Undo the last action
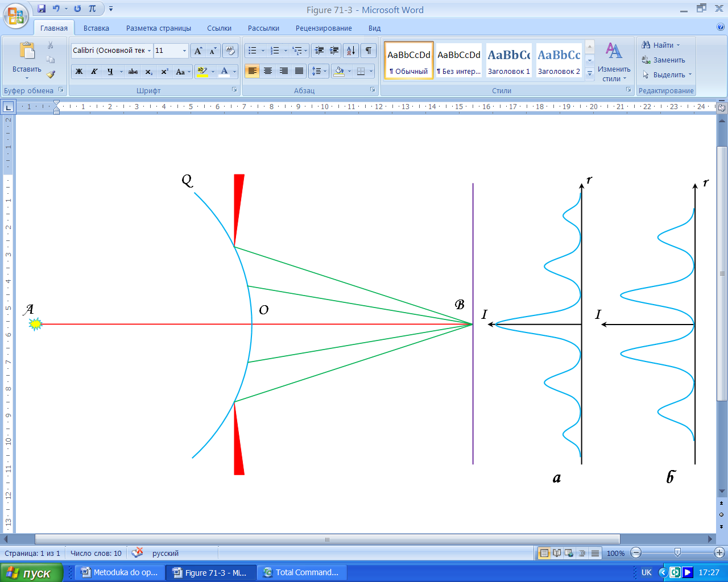 pos(56,9)
